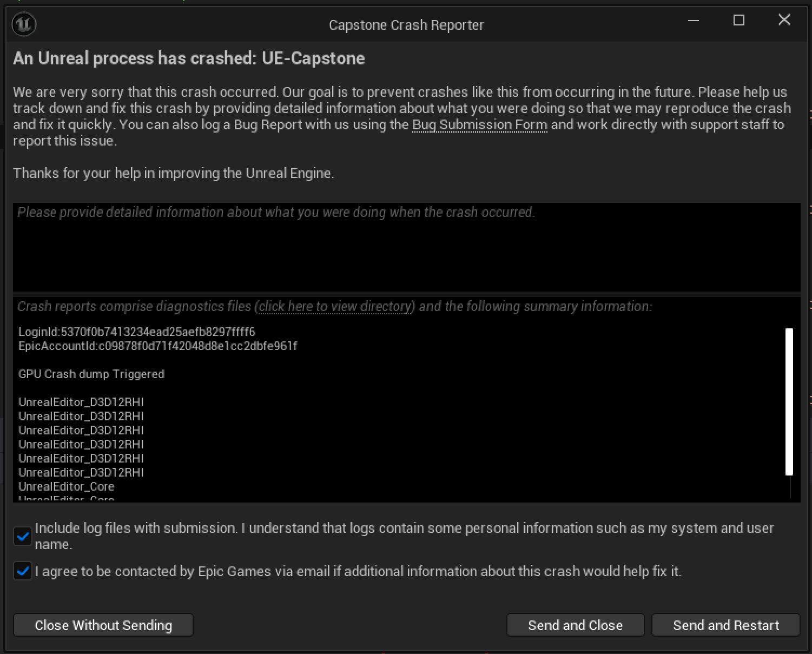Hit the Send and Restart button
This screenshot has height=654, width=812.
tap(725, 625)
